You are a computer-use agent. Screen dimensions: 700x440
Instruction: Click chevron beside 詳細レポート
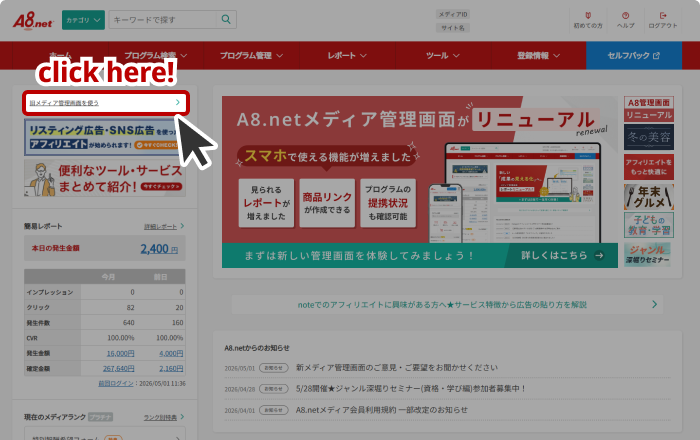coord(182,226)
